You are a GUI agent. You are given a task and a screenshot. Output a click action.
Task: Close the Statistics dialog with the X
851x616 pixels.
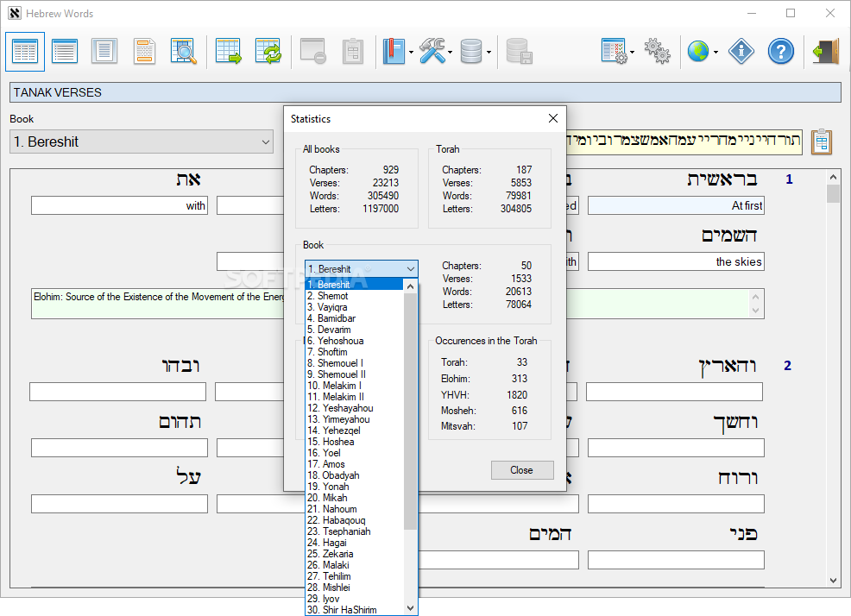click(553, 118)
